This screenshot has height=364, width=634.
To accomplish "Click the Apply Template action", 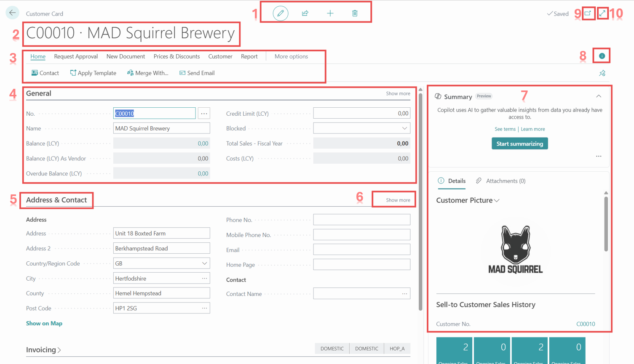I will 93,73.
